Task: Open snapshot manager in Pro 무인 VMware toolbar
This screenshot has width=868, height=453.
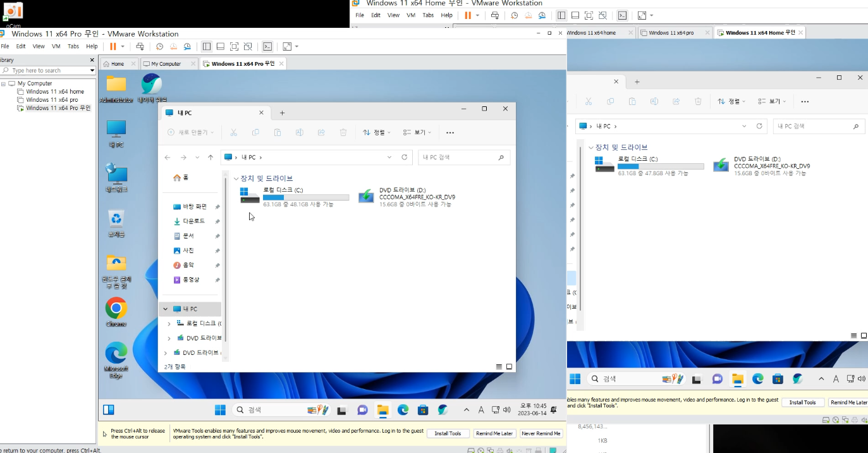Action: pos(187,46)
